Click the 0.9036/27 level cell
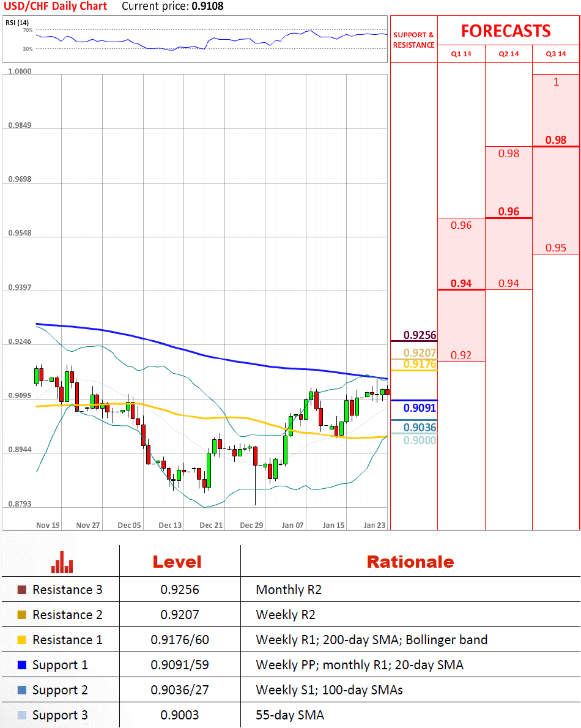 click(180, 690)
